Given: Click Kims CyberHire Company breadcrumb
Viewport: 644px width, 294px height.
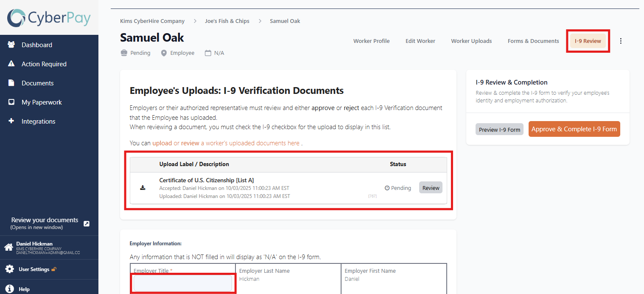Looking at the screenshot, I should click(x=152, y=21).
